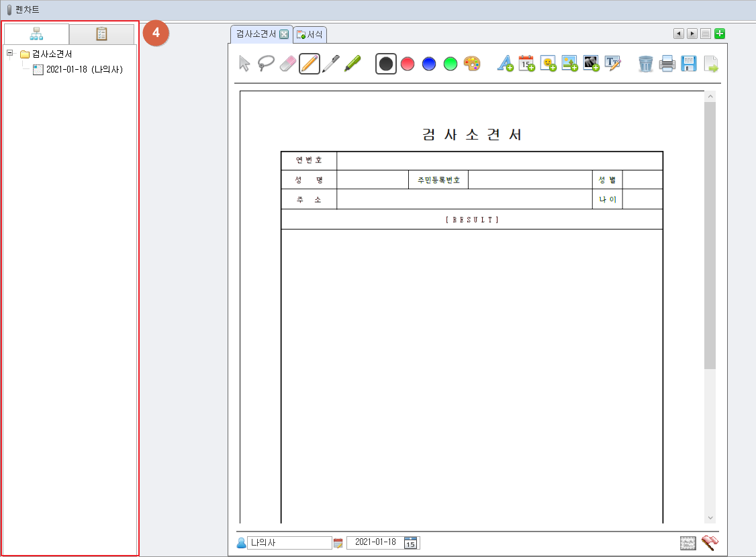Switch to the clipboard list tab in sidebar
The width and height of the screenshot is (756, 557).
(x=101, y=34)
